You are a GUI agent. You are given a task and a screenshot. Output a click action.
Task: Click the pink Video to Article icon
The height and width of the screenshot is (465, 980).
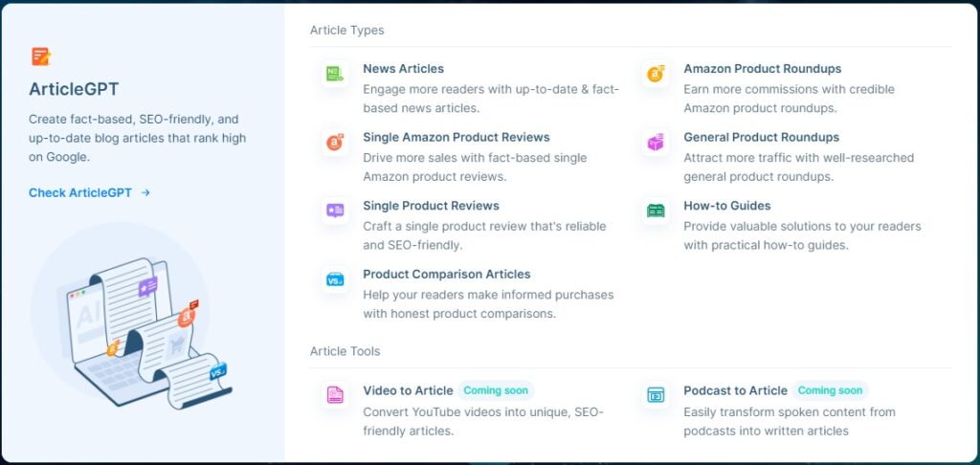pos(335,395)
